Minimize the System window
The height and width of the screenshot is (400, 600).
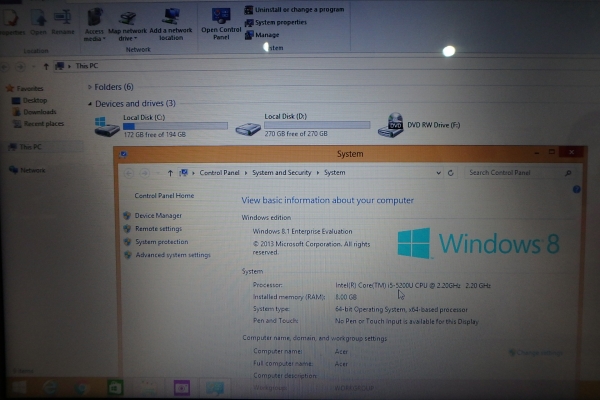[537, 153]
